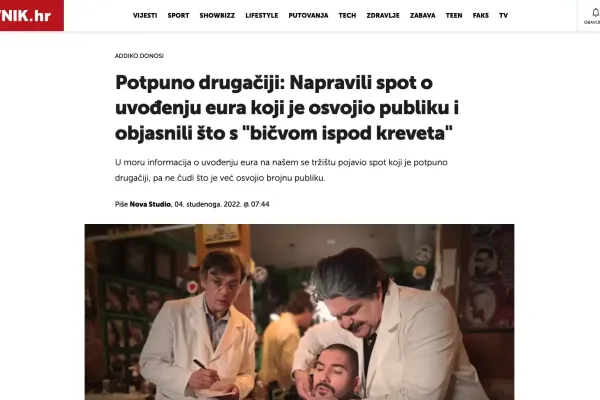Image resolution: width=600 pixels, height=400 pixels.
Task: Go to the ZABAVA section
Action: click(423, 16)
